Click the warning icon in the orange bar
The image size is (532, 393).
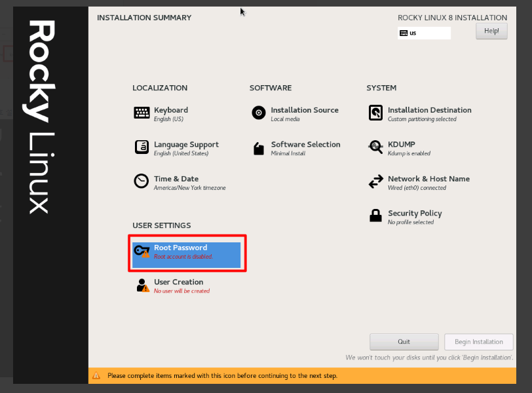pos(96,375)
